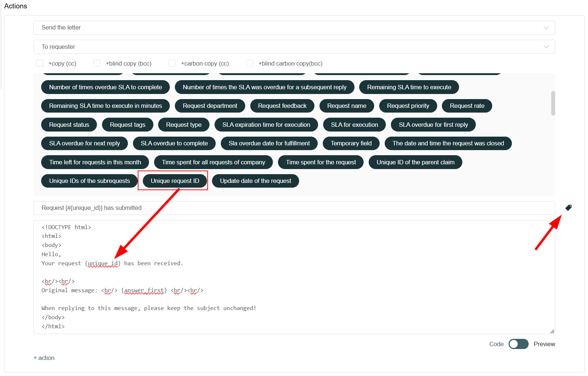Insert Time spent for the request tag
The width and height of the screenshot is (588, 376).
point(321,162)
